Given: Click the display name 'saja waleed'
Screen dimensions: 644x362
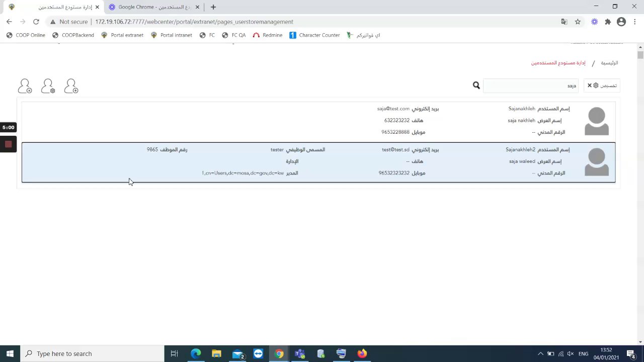Looking at the screenshot, I should (522, 161).
